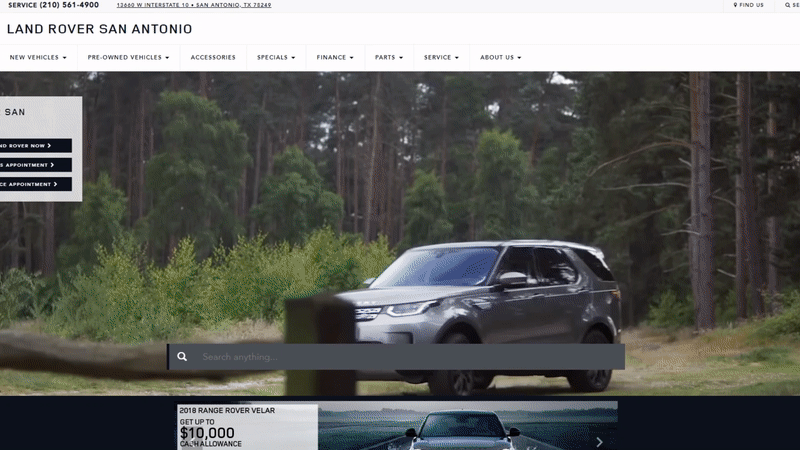Expand the Pre-Owned Vehicles menu

[x=128, y=58]
